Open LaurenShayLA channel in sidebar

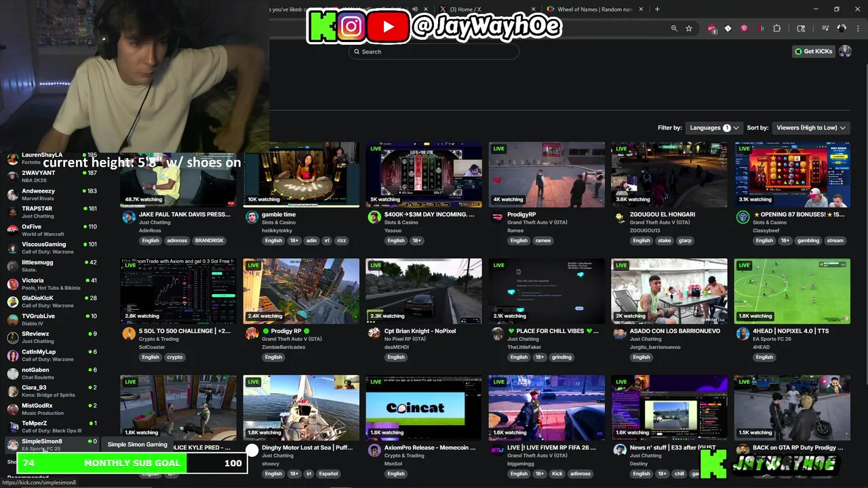[x=52, y=158]
